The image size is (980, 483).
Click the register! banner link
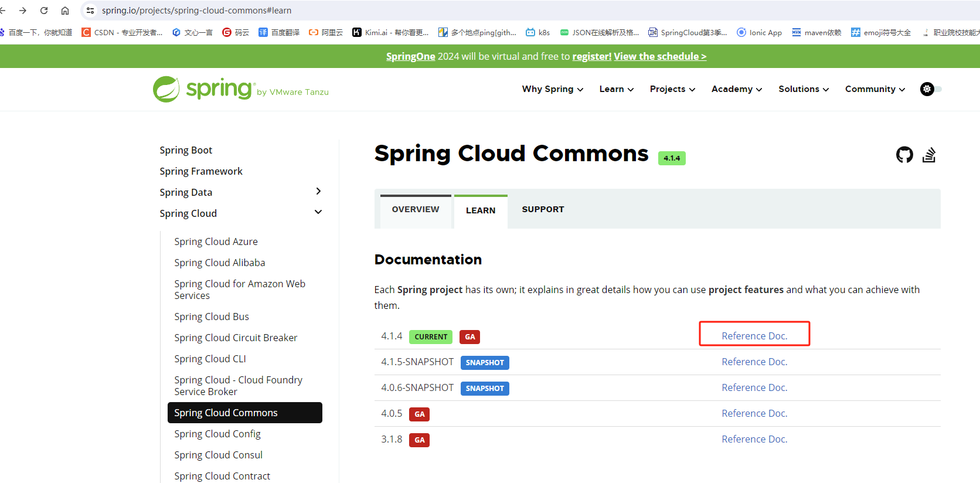pos(592,56)
